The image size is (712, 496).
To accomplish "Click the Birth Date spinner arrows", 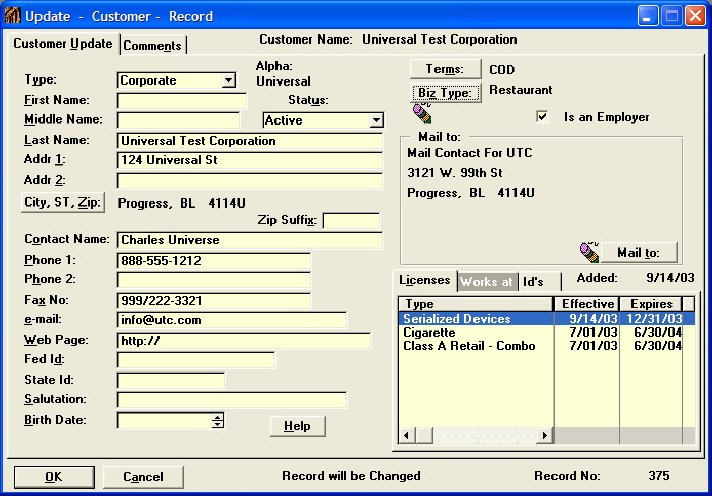I will click(x=218, y=421).
